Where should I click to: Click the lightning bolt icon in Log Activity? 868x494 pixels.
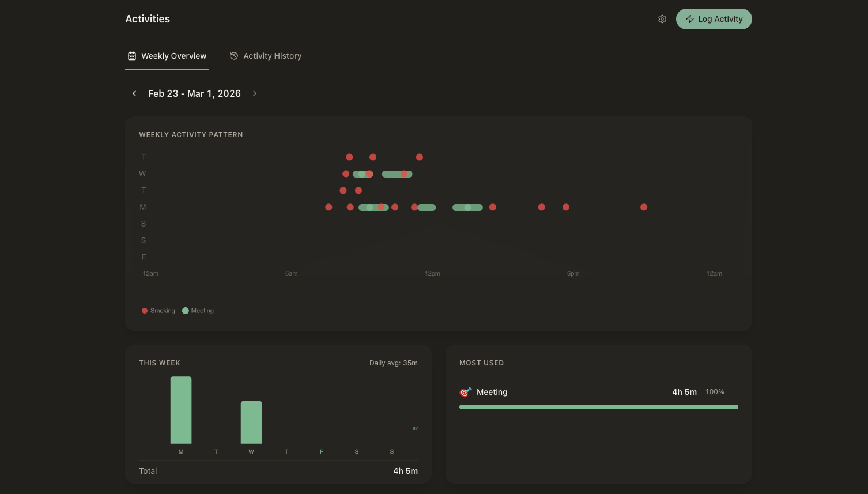pos(689,19)
